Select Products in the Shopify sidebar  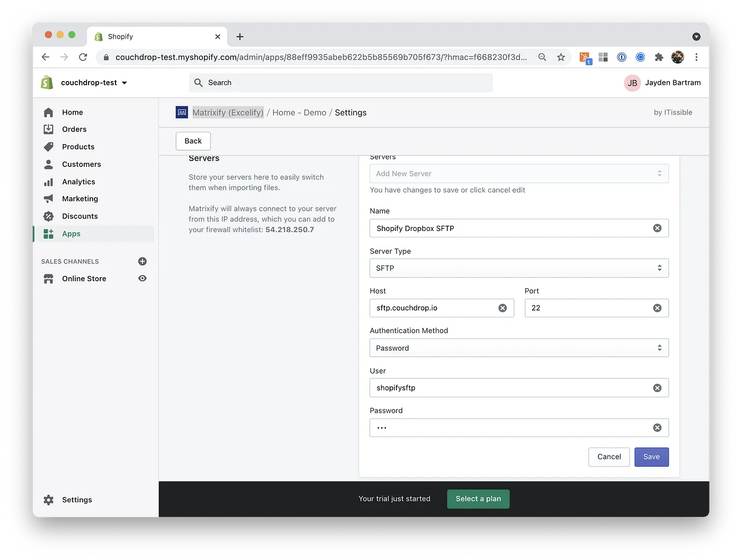(77, 147)
